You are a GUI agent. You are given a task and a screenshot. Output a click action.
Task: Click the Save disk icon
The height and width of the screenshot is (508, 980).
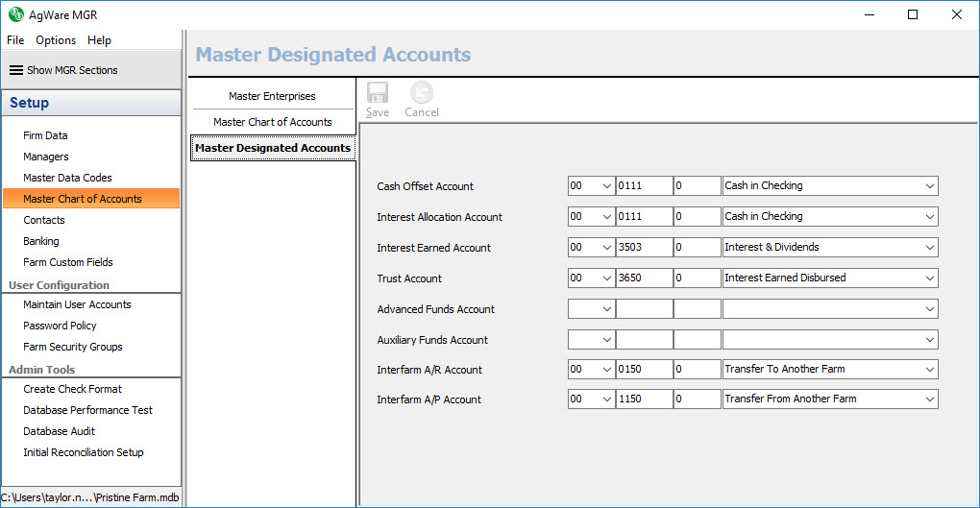378,93
